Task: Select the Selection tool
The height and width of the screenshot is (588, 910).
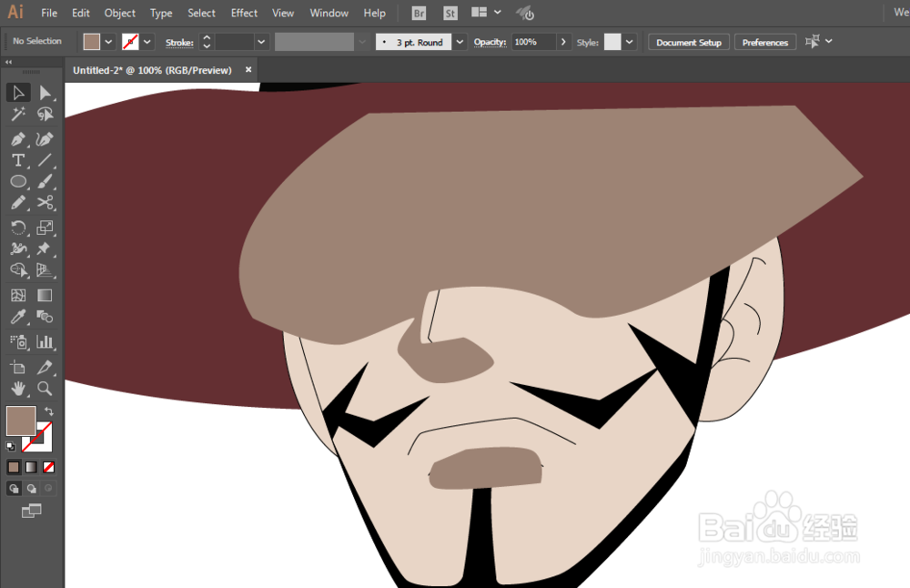Action: [x=18, y=93]
